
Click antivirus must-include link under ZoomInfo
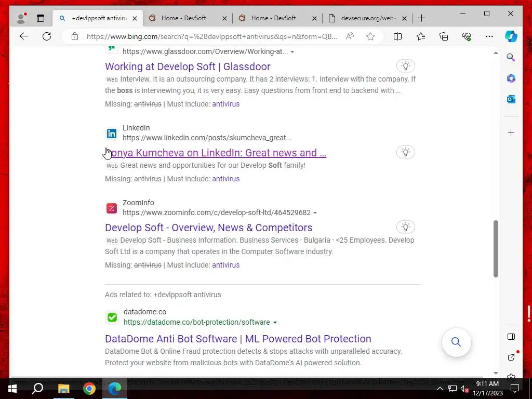pyautogui.click(x=225, y=265)
